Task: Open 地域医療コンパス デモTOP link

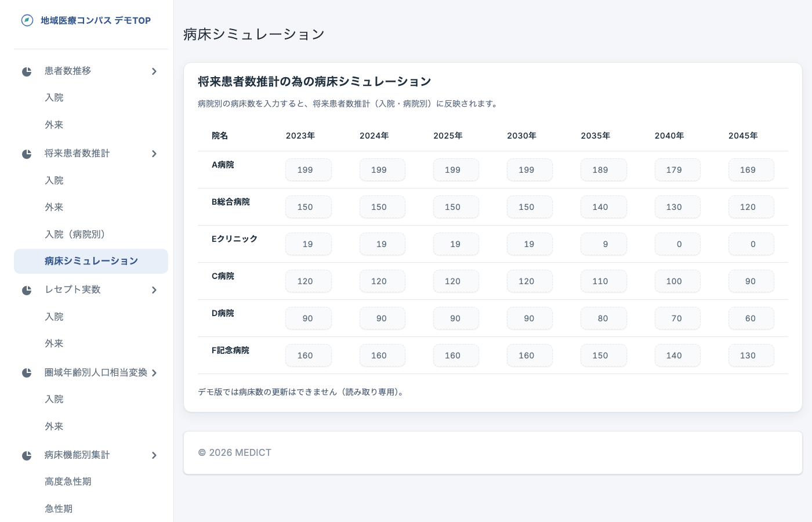Action: click(96, 20)
